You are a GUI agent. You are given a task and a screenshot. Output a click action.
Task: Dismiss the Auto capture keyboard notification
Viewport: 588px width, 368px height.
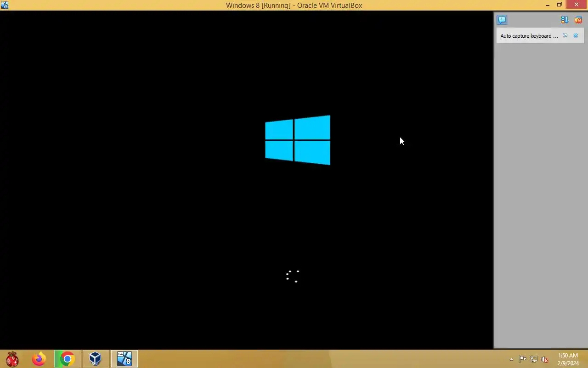[x=576, y=35]
